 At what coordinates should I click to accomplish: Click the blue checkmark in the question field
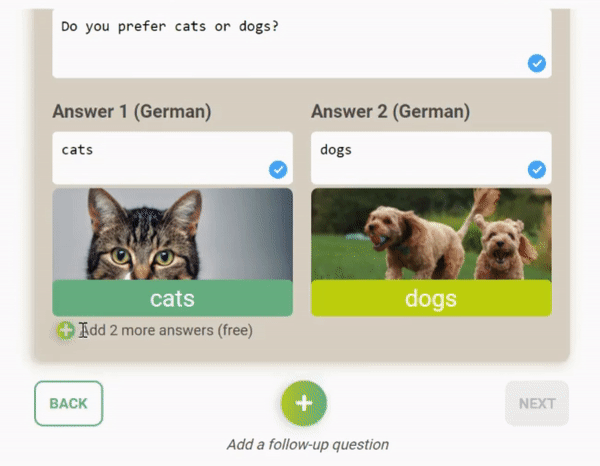coord(537,63)
